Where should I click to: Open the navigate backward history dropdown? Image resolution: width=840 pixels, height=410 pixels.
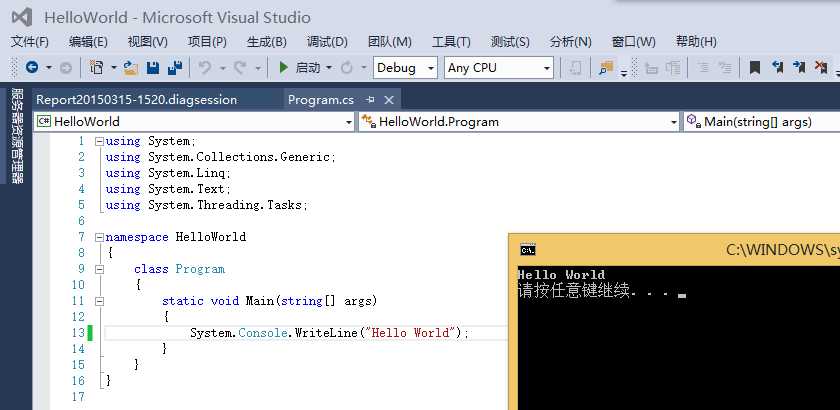(x=49, y=68)
